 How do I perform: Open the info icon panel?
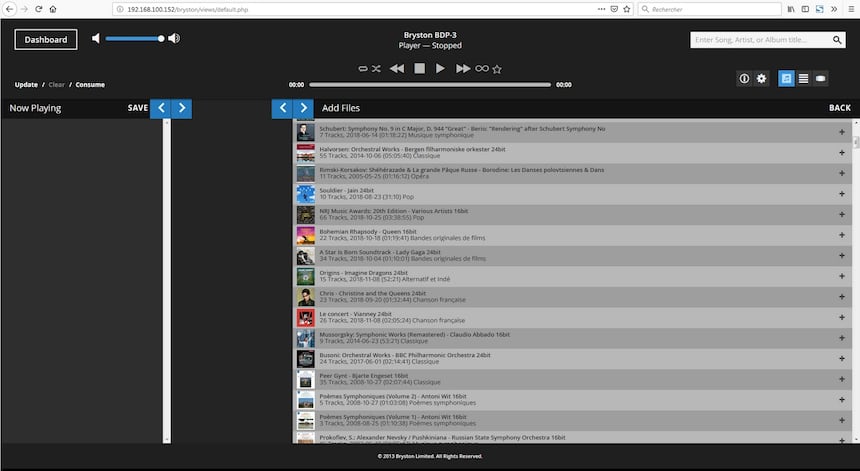coord(744,78)
